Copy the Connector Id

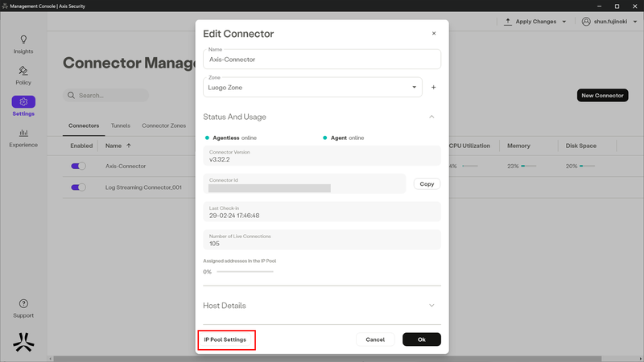[427, 184]
